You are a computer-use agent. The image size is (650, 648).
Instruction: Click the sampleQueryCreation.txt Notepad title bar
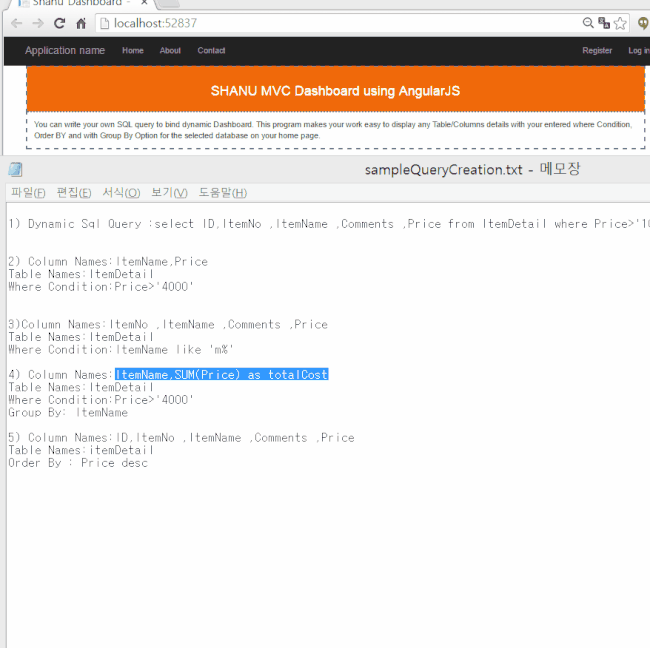pyautogui.click(x=472, y=170)
